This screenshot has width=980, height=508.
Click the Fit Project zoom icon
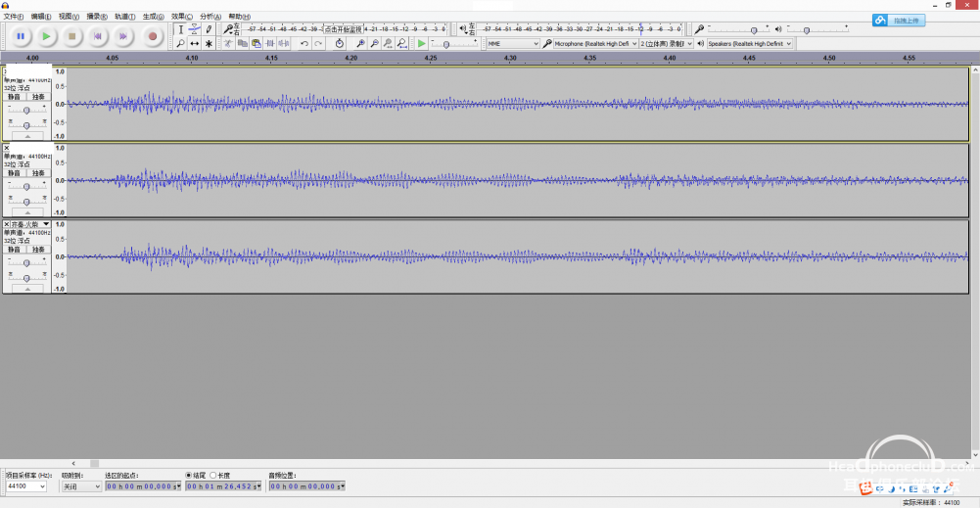coord(401,44)
